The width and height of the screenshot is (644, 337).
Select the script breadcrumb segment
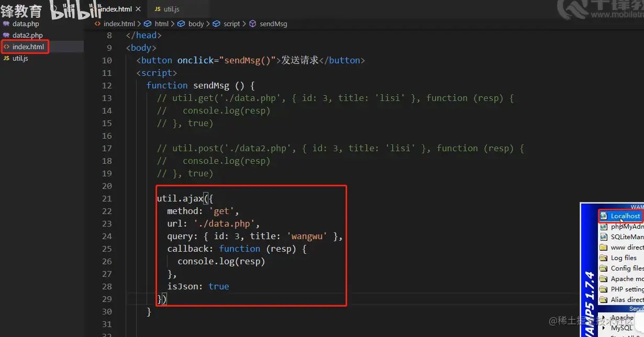(232, 24)
